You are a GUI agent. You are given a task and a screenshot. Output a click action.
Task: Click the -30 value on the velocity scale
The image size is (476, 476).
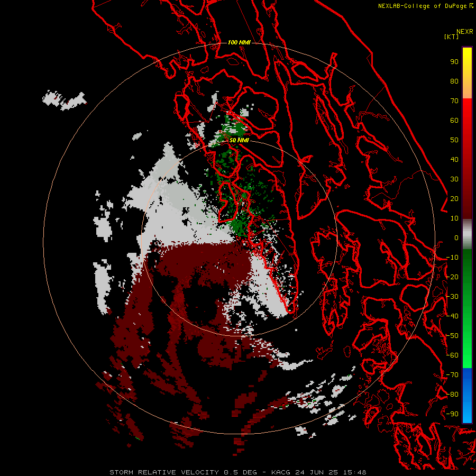pos(452,297)
